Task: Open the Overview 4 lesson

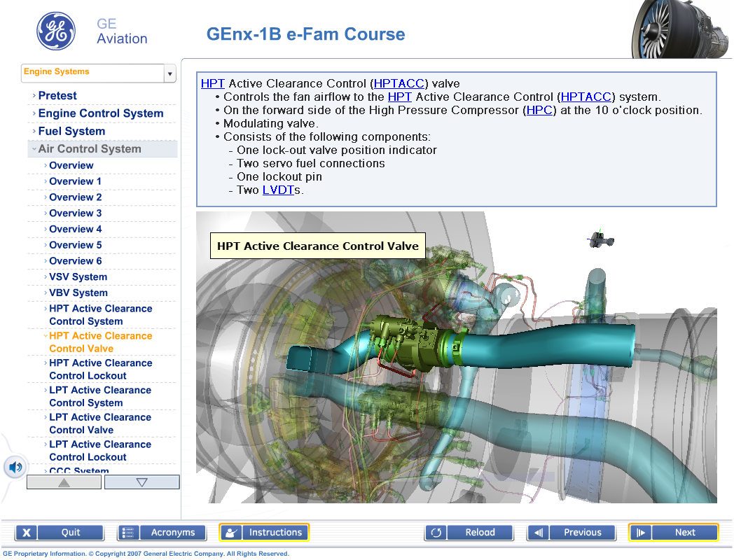Action: click(x=76, y=229)
